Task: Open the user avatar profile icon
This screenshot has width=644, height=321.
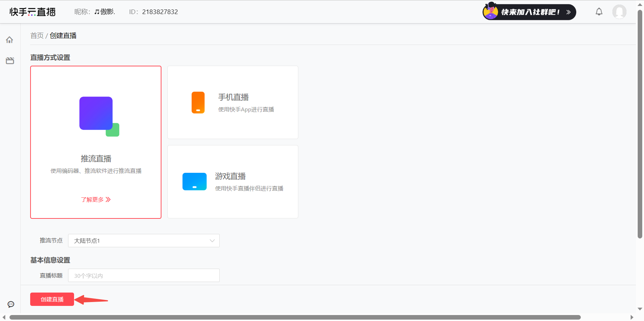Action: [619, 12]
